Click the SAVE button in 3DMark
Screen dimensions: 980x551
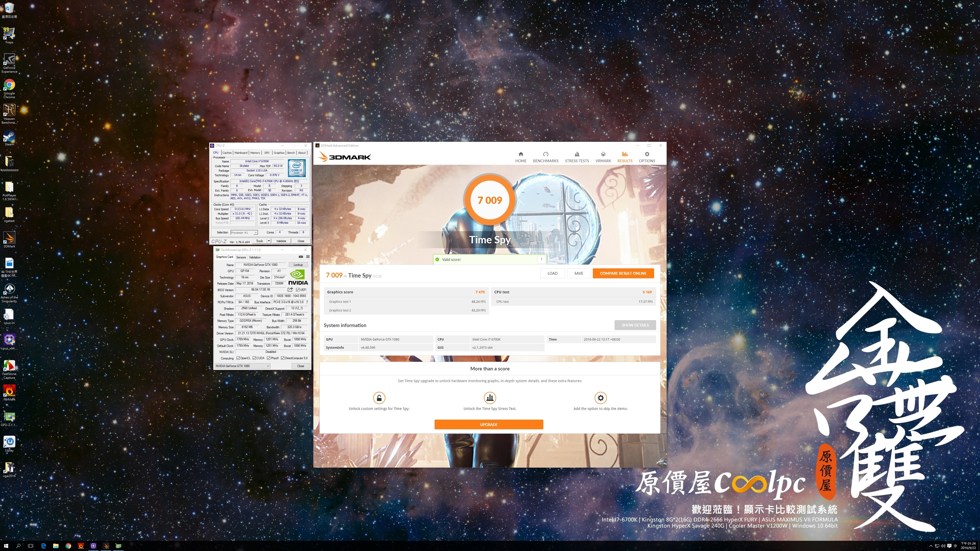(579, 273)
